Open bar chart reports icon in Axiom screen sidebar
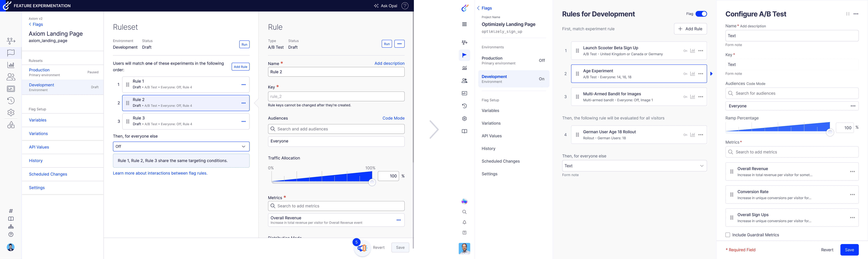868x259 pixels. [11, 65]
